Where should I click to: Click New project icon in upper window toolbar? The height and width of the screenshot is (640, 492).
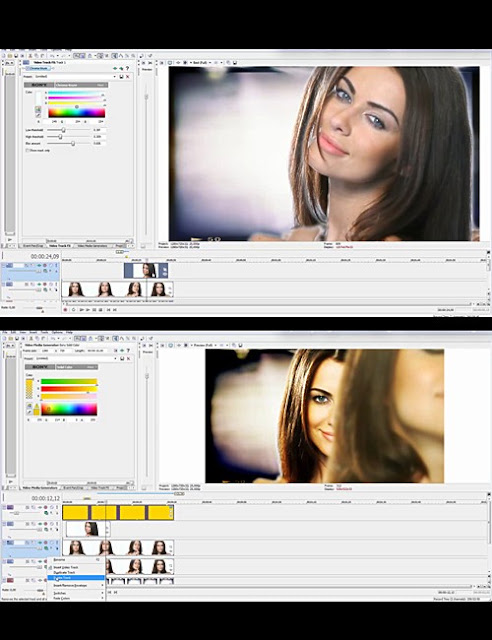tap(4, 56)
